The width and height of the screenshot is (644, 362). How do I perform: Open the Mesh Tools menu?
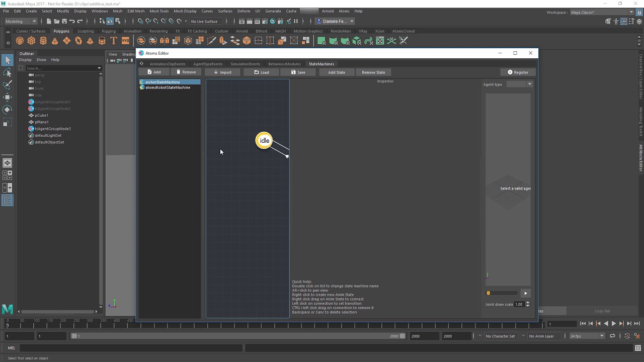click(159, 11)
